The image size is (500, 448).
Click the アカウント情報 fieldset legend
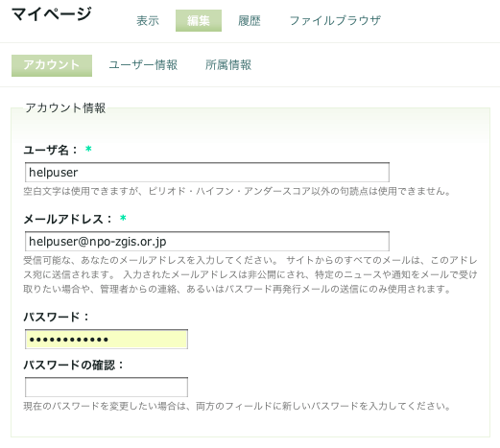[65, 107]
